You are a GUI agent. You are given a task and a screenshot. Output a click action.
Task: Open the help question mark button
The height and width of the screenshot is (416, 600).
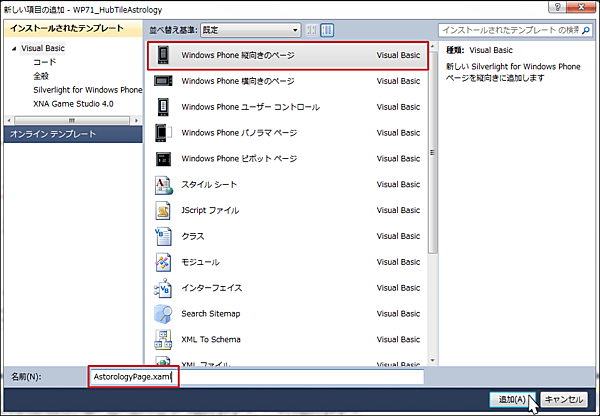tap(558, 7)
